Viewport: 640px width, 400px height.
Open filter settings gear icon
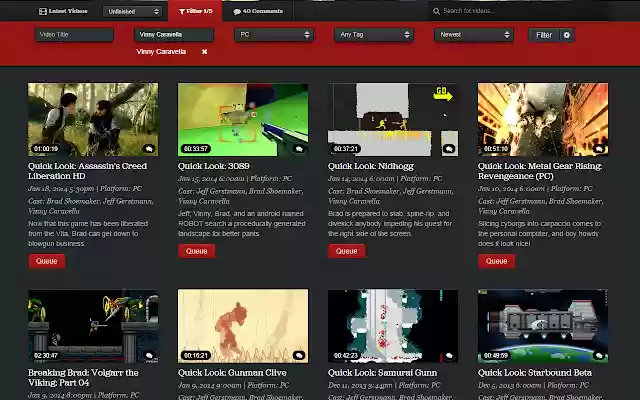tap(567, 35)
